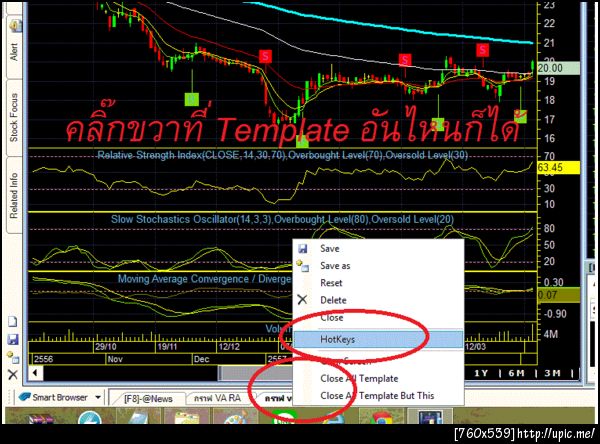Click the gray chart horizontal scrollbar thumb

pos(255,373)
